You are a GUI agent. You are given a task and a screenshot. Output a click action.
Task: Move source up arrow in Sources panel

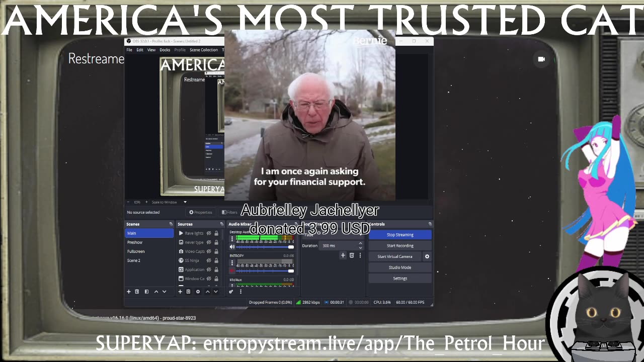pyautogui.click(x=207, y=292)
